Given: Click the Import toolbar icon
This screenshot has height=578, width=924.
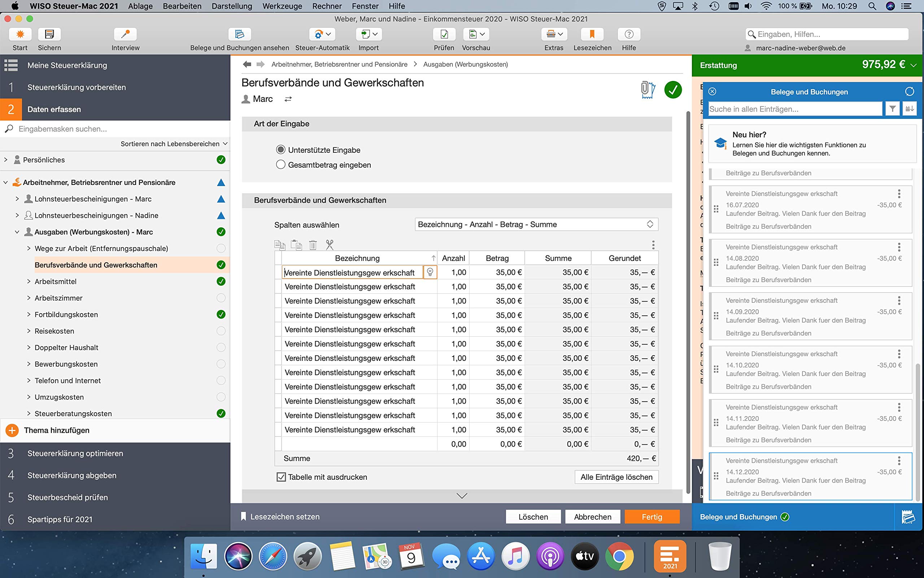Looking at the screenshot, I should coord(369,34).
